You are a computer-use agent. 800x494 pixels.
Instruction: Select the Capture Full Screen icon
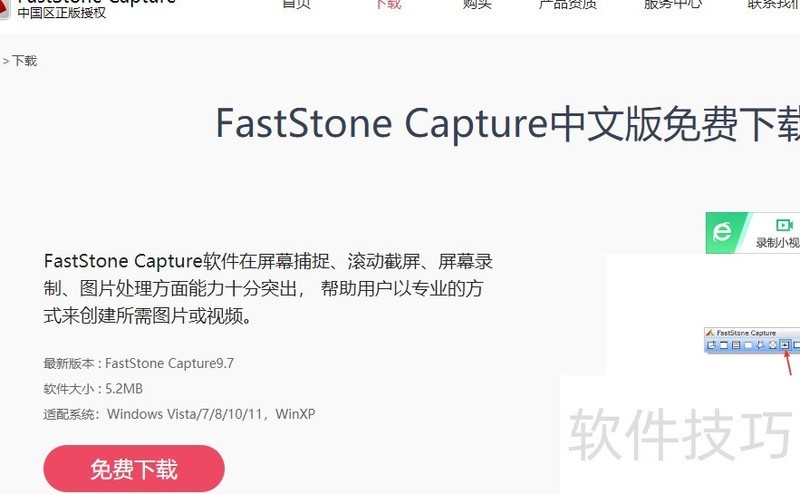click(x=773, y=345)
